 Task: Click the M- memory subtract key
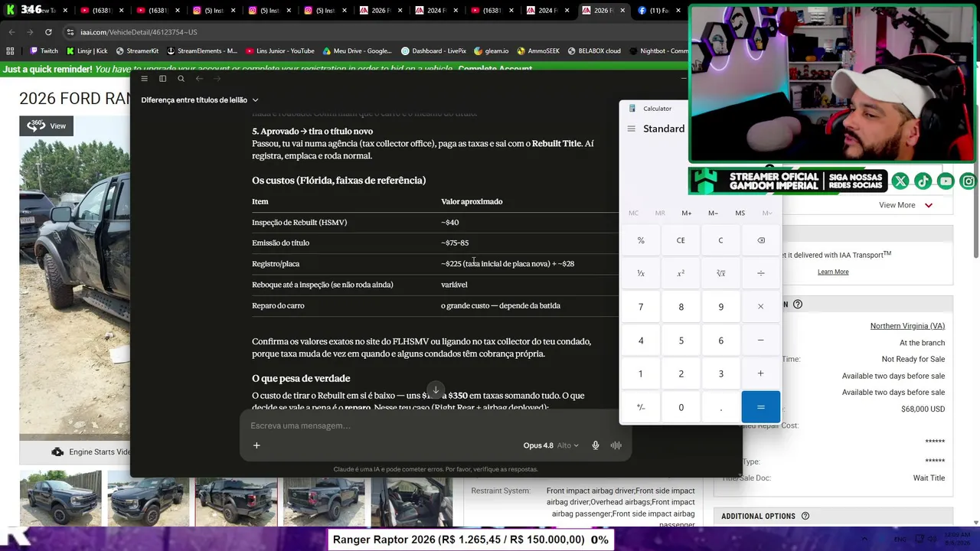click(x=713, y=213)
